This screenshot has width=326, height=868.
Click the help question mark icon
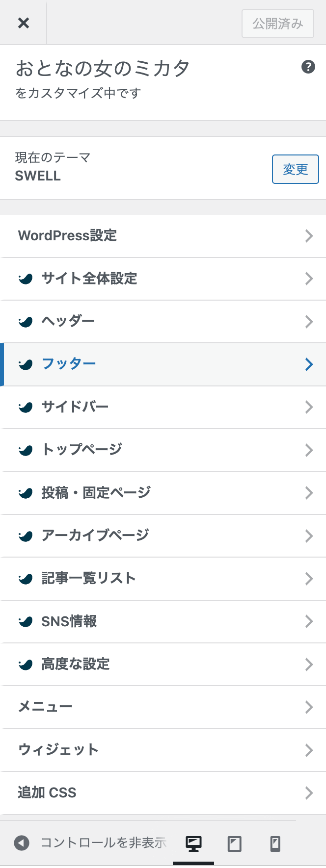(308, 67)
